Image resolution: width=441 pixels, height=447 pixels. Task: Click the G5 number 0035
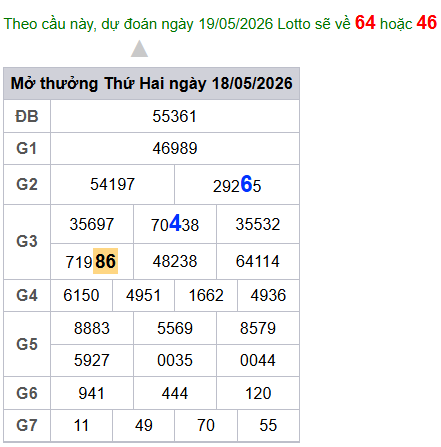(175, 360)
